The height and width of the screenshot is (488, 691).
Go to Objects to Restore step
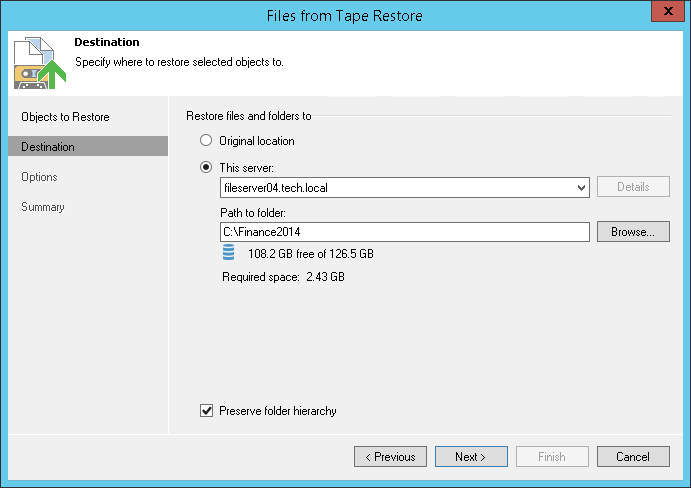pos(65,117)
